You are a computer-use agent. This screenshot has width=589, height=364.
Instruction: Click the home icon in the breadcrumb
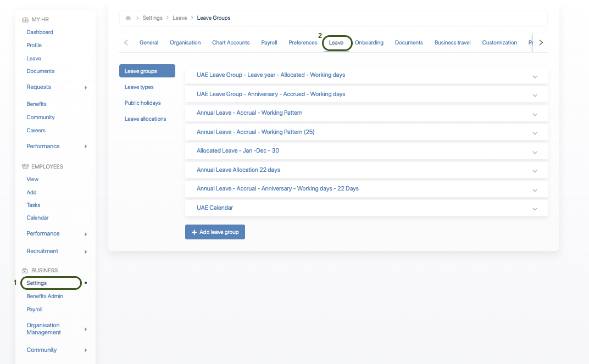coord(128,18)
